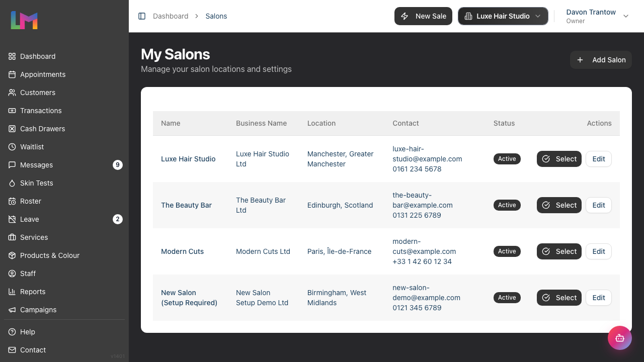The image size is (644, 362).
Task: Click 'Paris, Île-de-France' location cell
Action: [x=340, y=251]
